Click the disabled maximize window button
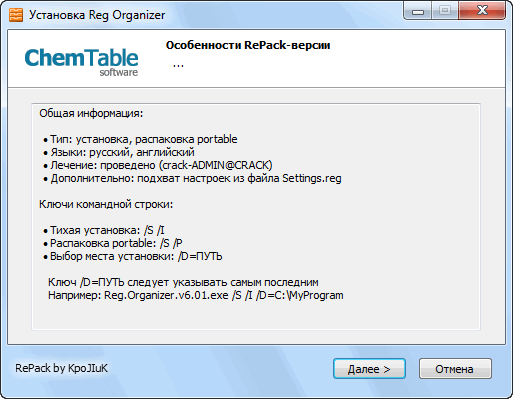The width and height of the screenshot is (513, 399). (x=445, y=11)
